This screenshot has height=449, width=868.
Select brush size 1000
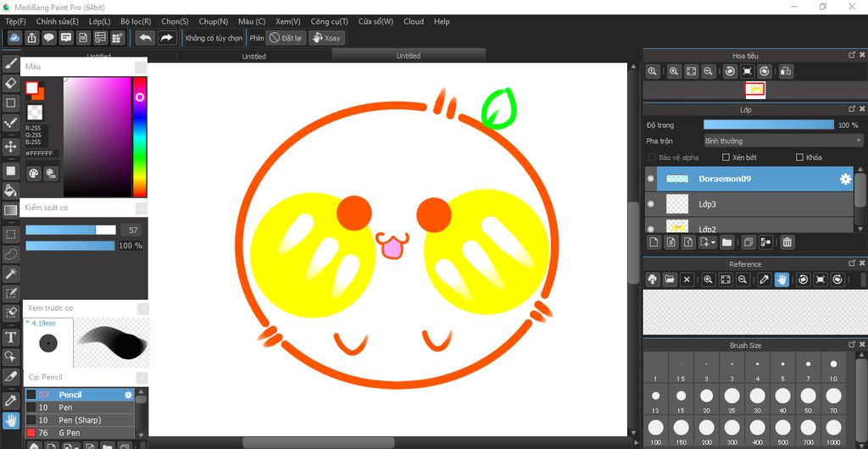(x=833, y=432)
